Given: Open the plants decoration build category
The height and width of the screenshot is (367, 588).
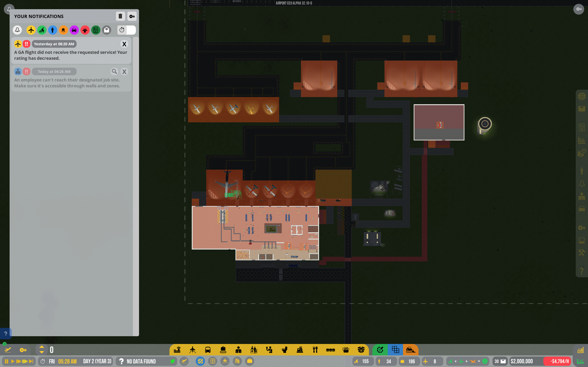Looking at the screenshot, I should click(x=345, y=350).
